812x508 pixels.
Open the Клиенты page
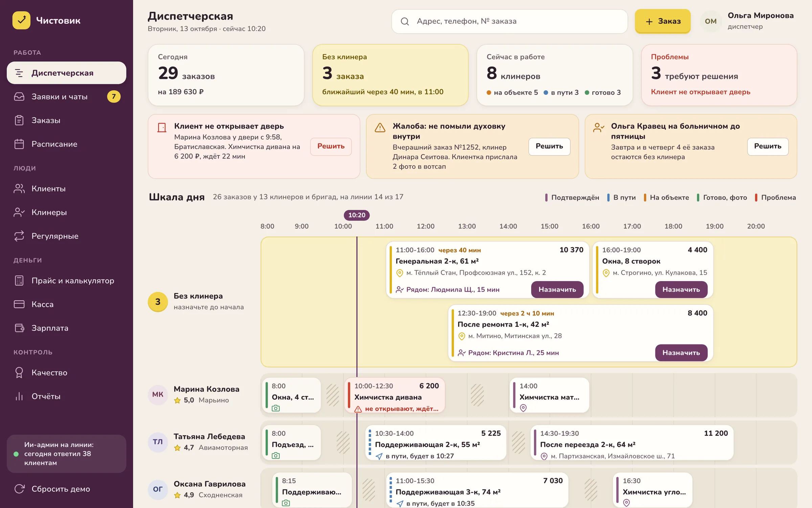coord(66,189)
